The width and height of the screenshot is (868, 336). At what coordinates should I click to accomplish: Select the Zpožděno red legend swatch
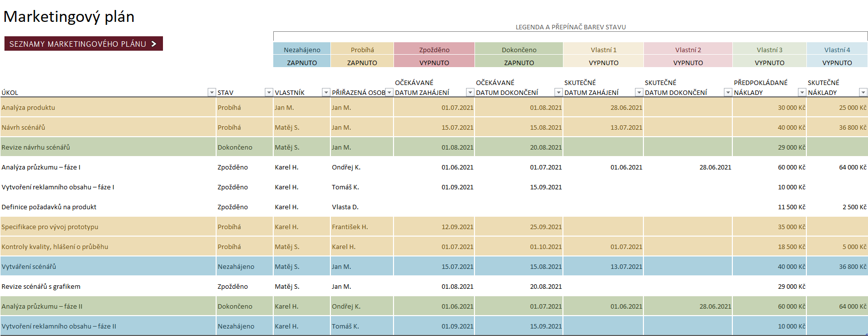point(434,49)
